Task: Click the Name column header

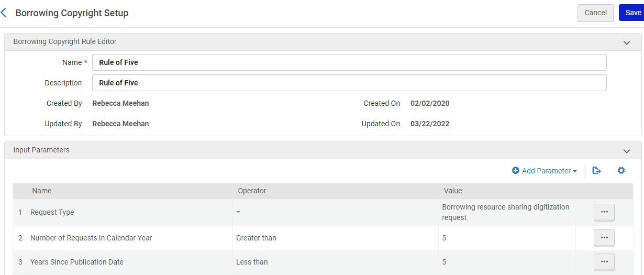Action: pyautogui.click(x=42, y=191)
